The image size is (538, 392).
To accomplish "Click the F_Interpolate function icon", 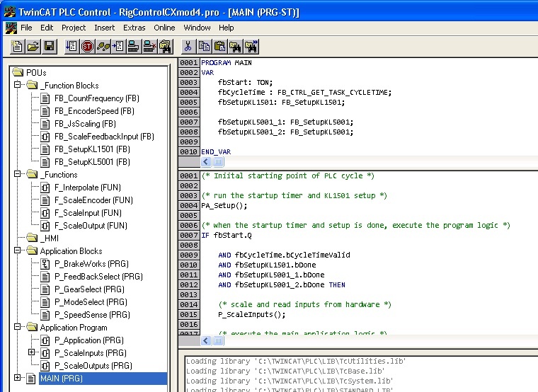I will click(x=45, y=188).
